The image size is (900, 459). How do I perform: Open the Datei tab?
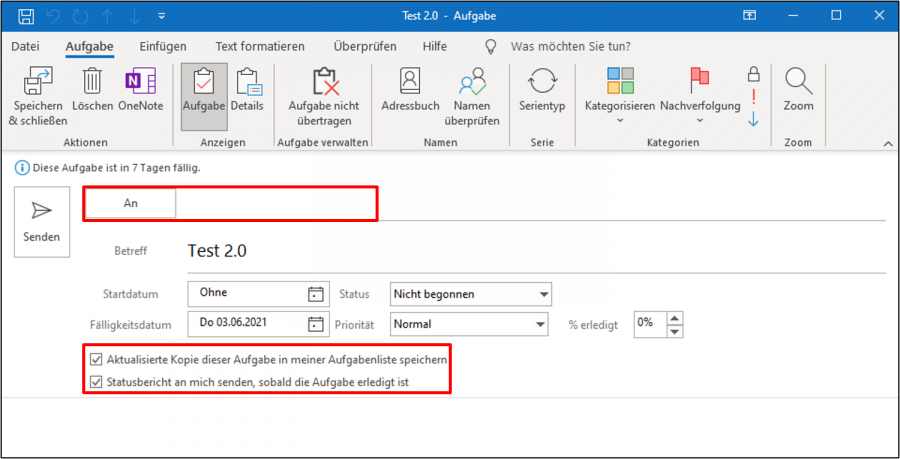point(26,46)
